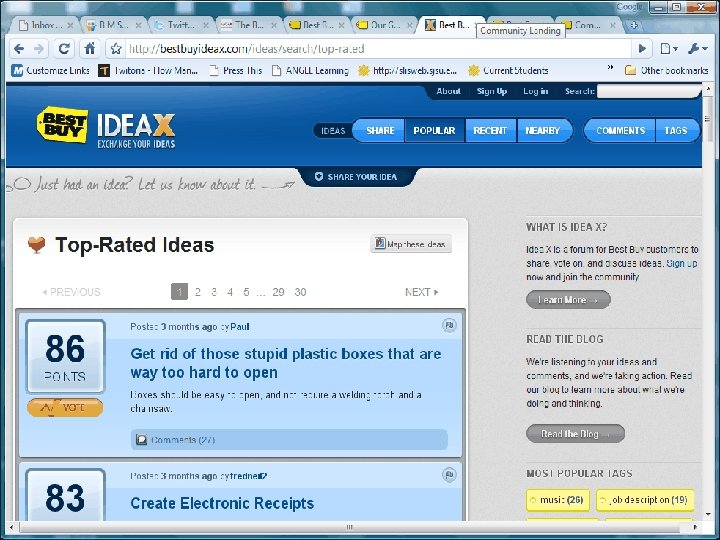
Task: Click the site Search field
Action: pyautogui.click(x=648, y=91)
